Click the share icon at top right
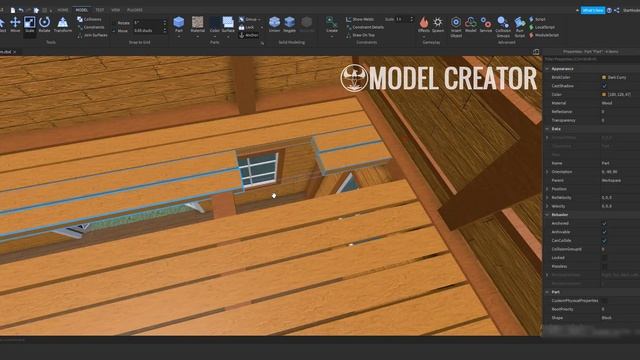640x360 pixels. (x=616, y=10)
